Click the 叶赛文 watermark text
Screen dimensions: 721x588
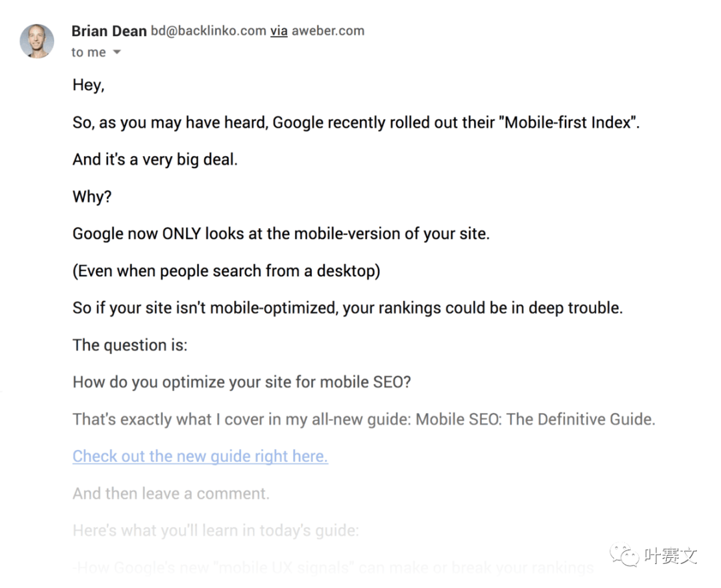pyautogui.click(x=670, y=556)
